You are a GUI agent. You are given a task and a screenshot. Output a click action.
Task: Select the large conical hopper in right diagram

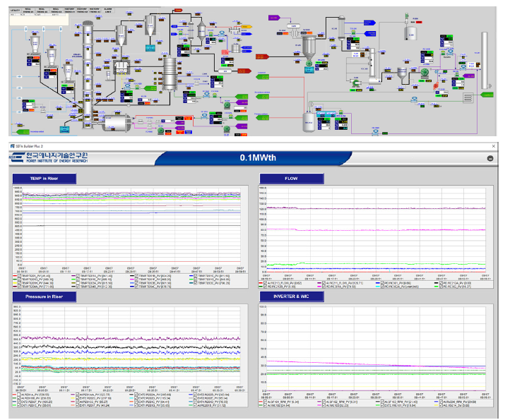click(309, 47)
